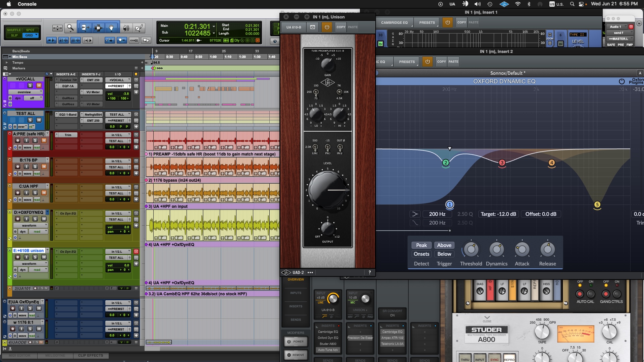Screen dimensions: 644x362
Task: Select the Grabber hand tool
Action: tap(111, 28)
